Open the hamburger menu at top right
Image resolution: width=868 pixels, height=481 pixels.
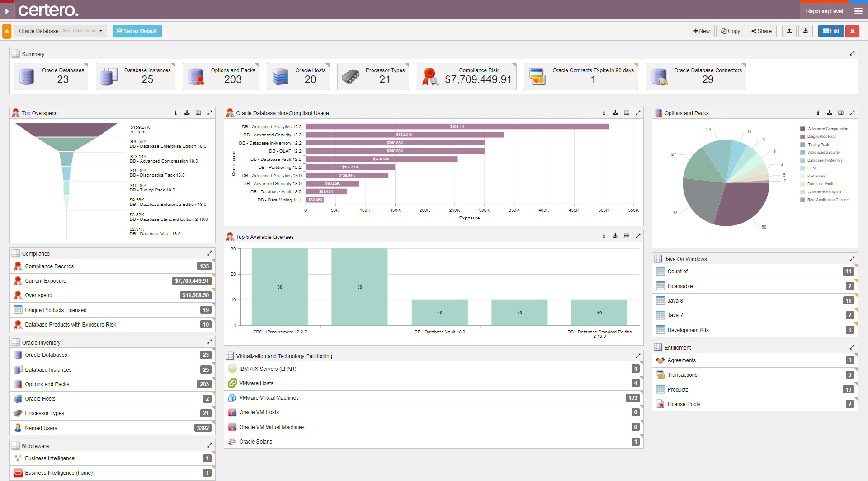[859, 10]
